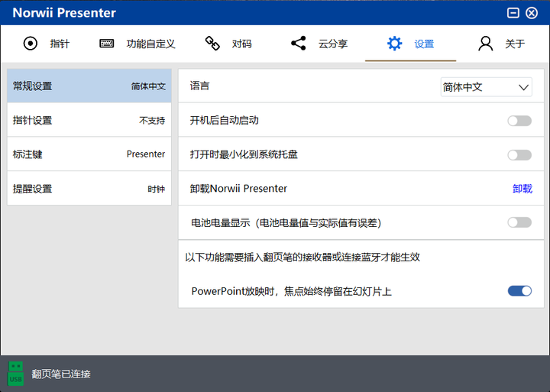This screenshot has height=392, width=550.
Task: Click the blue gear settings icon
Action: 395,44
